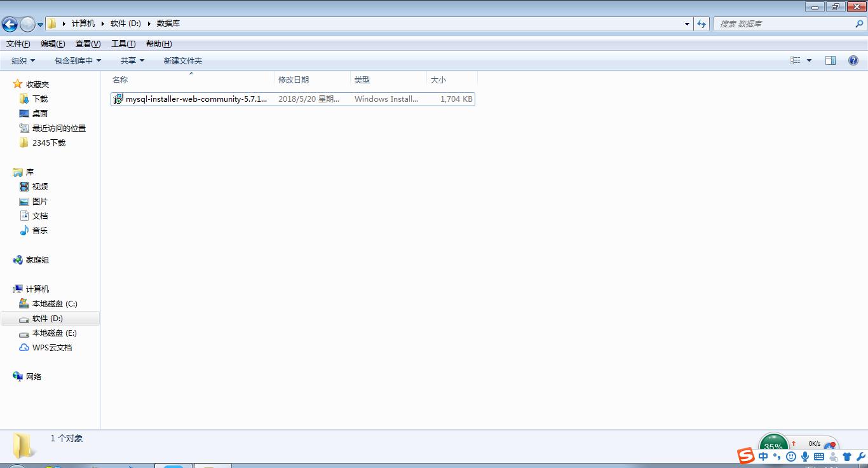Focus the 搜索 数据库 search box
868x468 pixels.
tap(784, 24)
